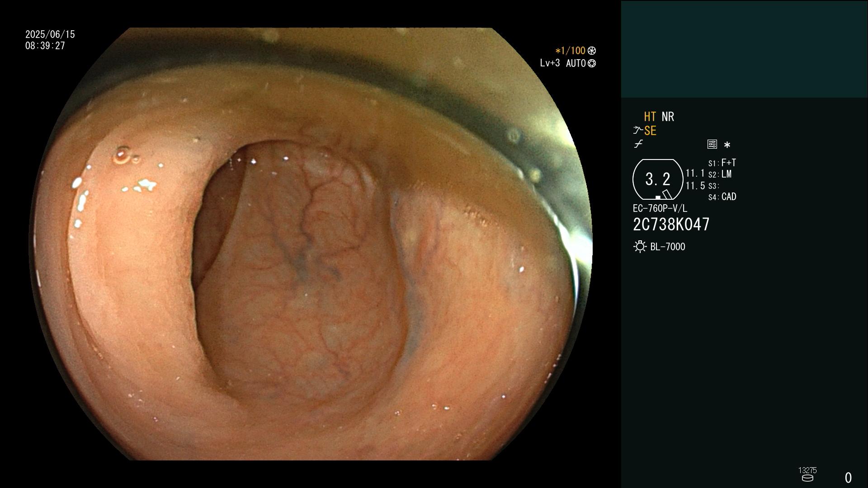
Task: Click the 11.5 value next to scope diagram
Action: pos(695,186)
